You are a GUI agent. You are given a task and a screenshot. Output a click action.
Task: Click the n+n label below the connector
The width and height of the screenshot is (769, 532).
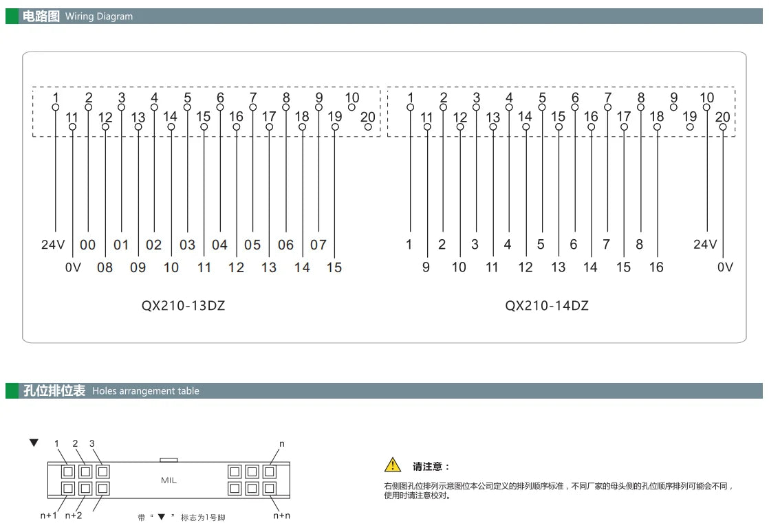coord(281,516)
